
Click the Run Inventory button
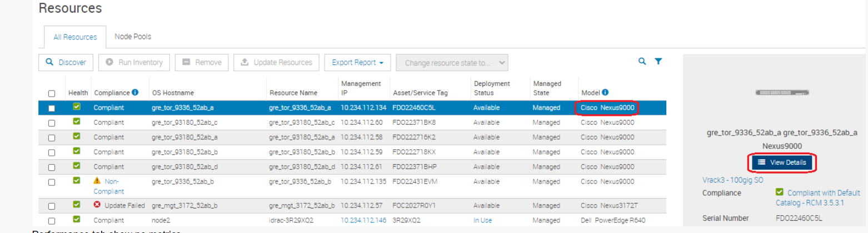pos(134,63)
